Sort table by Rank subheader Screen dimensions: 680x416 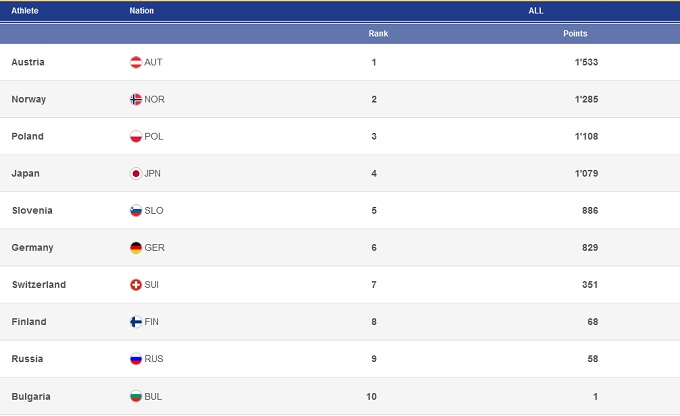click(378, 33)
